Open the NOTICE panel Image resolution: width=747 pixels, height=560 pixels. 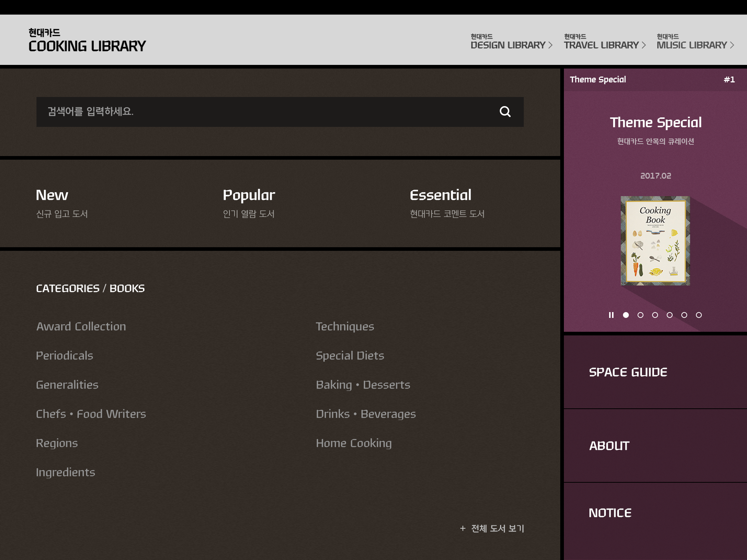click(x=610, y=513)
